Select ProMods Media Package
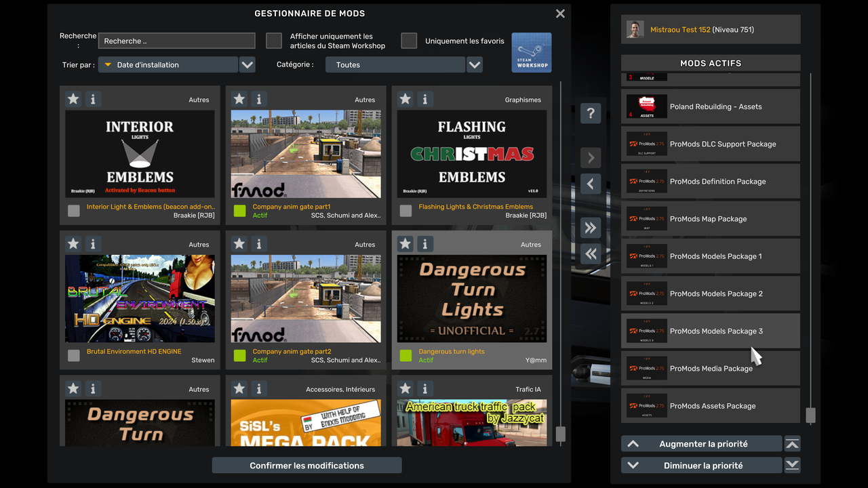This screenshot has height=488, width=868. click(711, 368)
